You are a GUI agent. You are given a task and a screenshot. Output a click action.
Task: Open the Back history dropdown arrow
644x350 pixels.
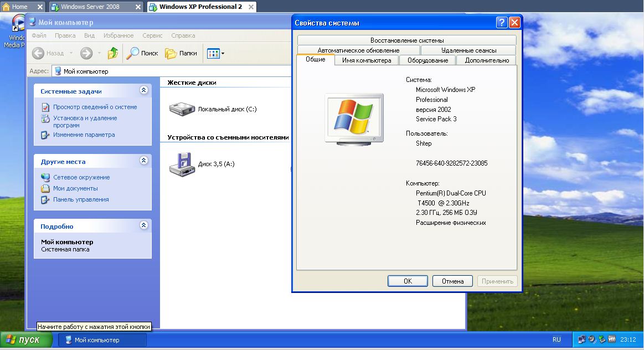coord(71,53)
